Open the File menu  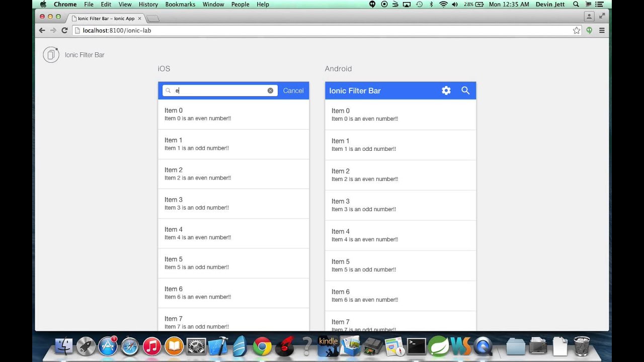89,4
